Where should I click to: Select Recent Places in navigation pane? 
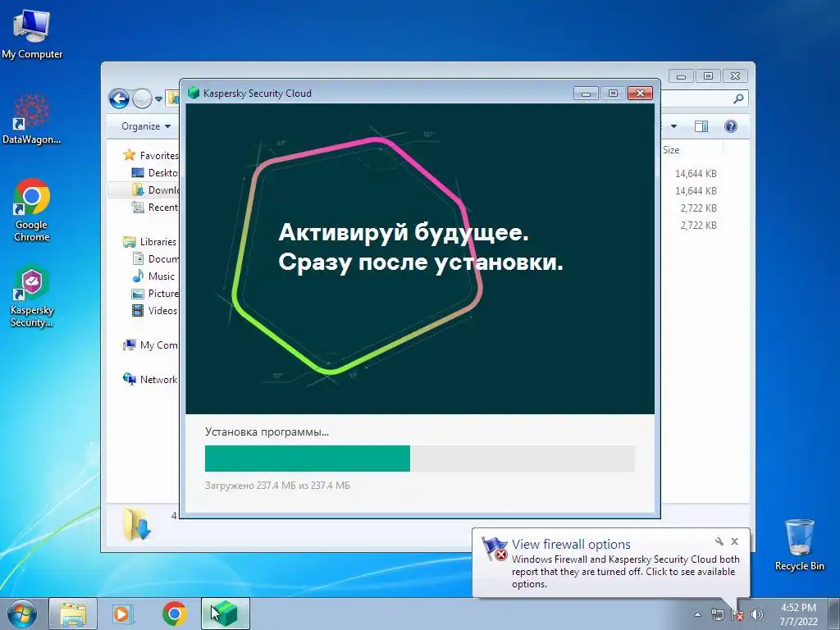[155, 208]
